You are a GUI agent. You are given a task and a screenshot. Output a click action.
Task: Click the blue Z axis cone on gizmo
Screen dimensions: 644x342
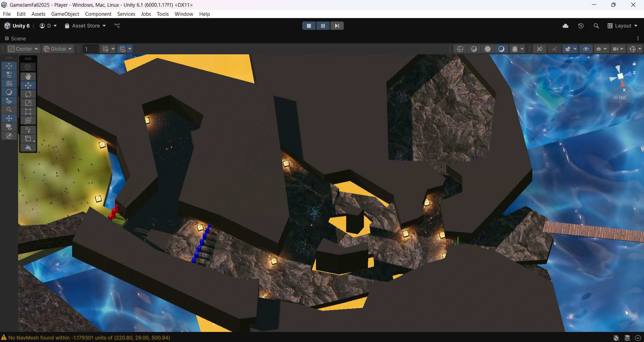[628, 74]
